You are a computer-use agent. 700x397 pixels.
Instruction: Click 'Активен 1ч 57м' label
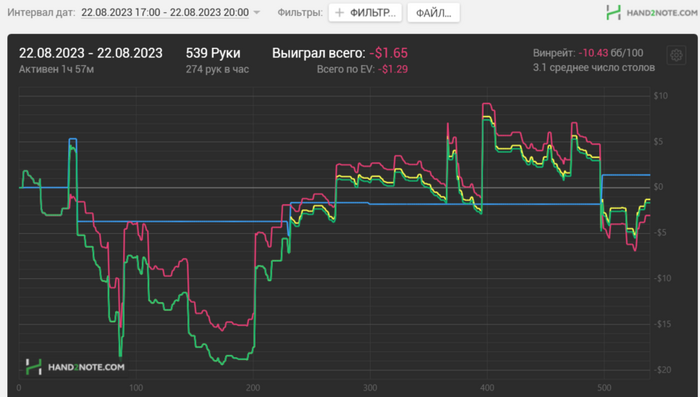(56, 69)
